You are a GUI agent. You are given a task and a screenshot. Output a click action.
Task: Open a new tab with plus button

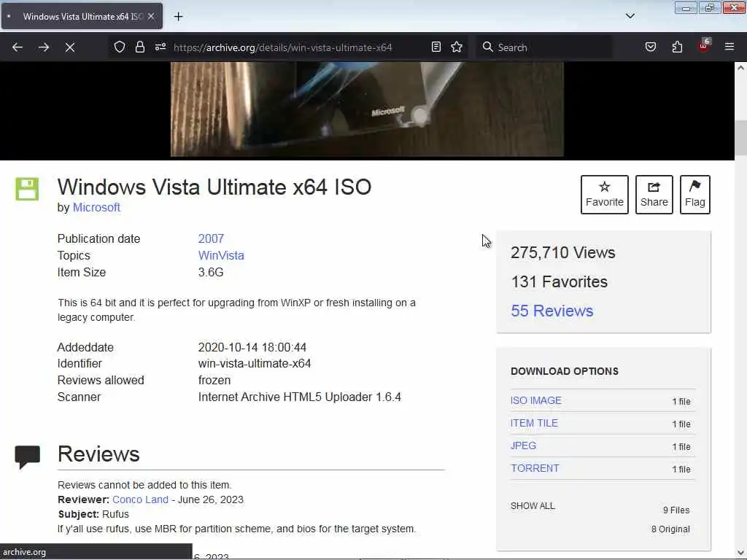point(178,17)
